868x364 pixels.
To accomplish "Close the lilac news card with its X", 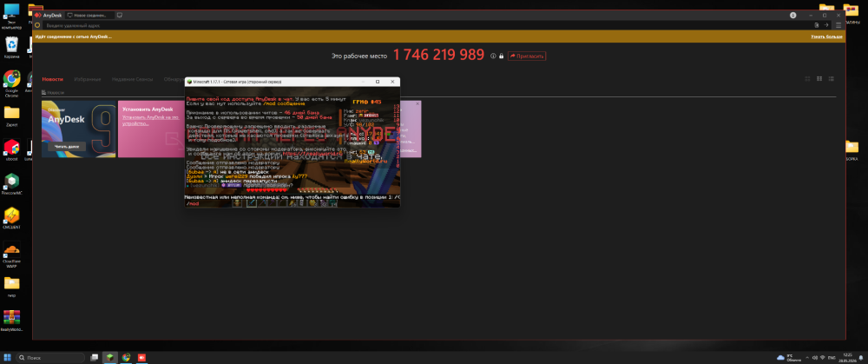I will (418, 103).
